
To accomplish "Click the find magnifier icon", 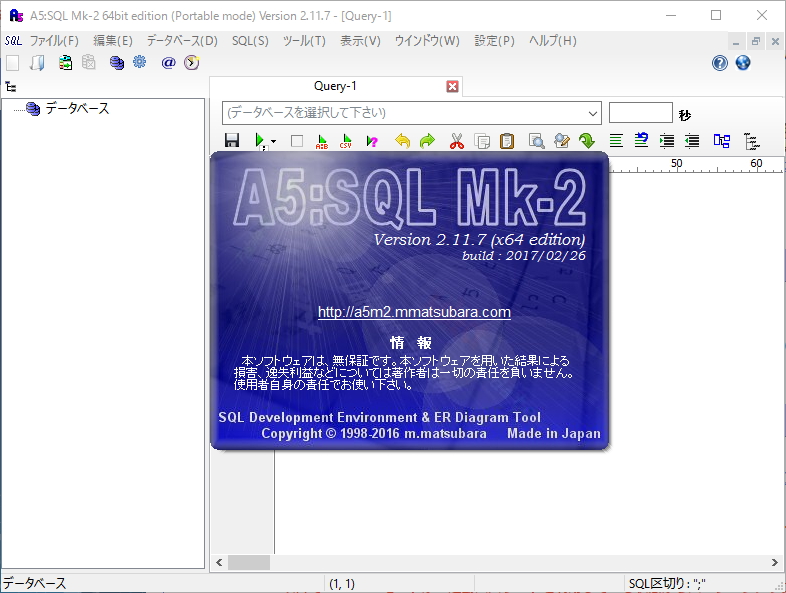I will [x=536, y=141].
